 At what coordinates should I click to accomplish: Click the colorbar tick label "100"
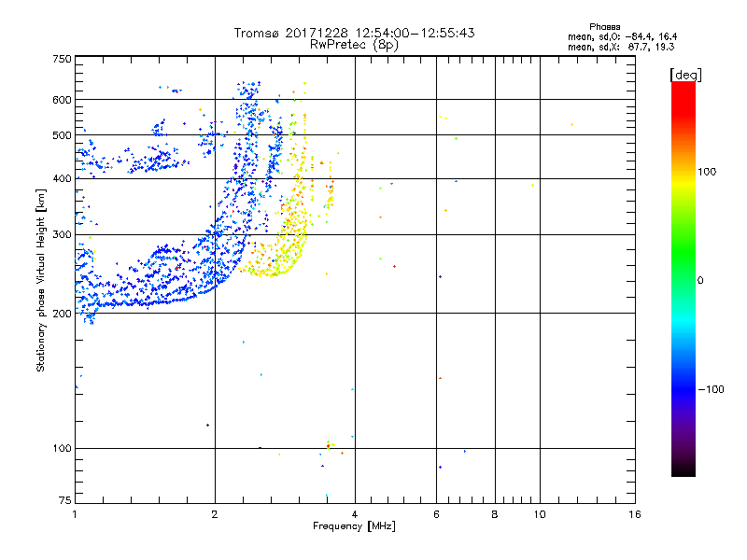(x=707, y=172)
